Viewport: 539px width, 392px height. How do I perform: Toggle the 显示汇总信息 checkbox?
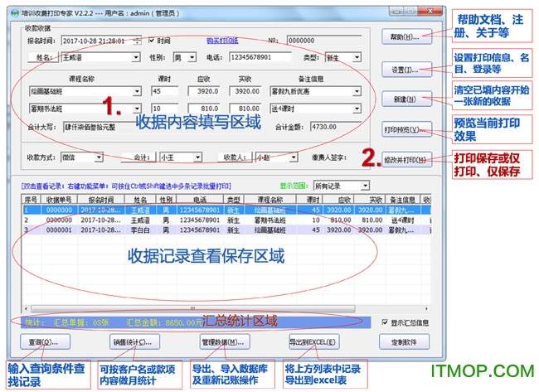385,322
